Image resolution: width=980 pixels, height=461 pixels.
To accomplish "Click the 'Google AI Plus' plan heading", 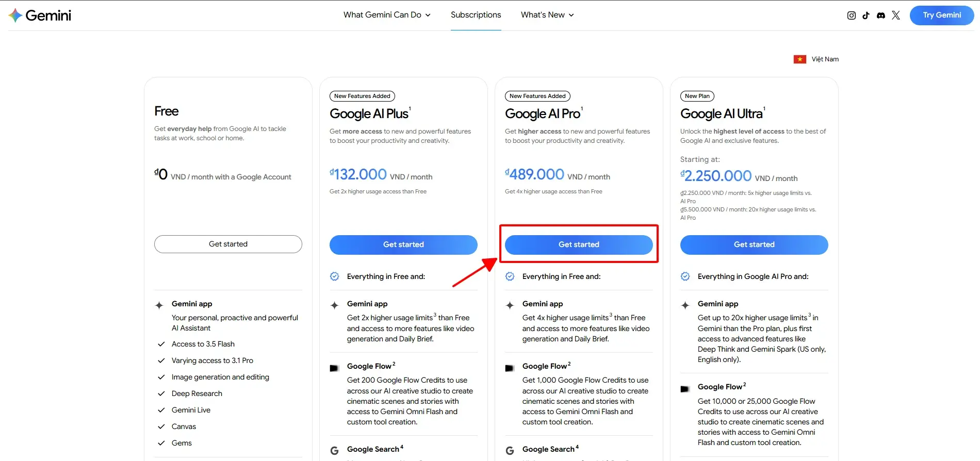I will [369, 114].
